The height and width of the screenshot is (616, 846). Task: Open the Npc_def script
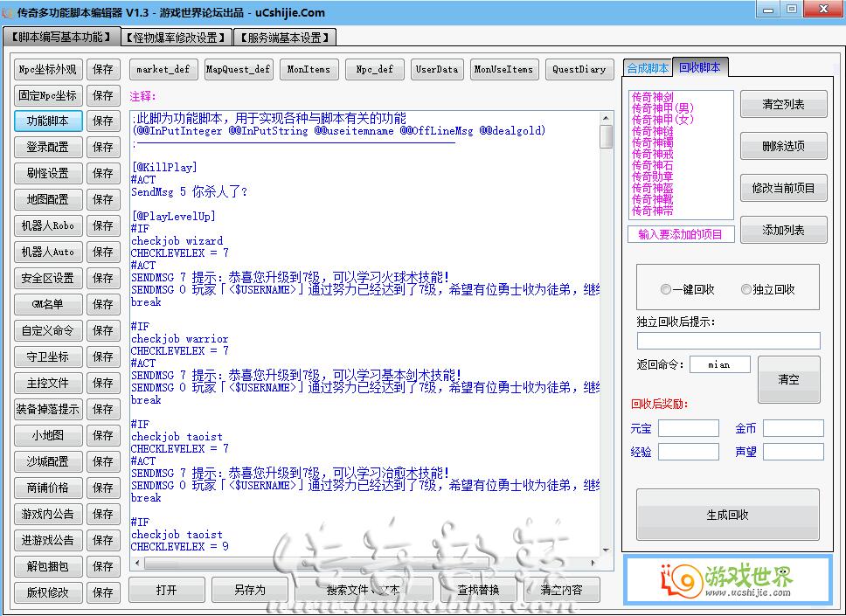coord(375,69)
